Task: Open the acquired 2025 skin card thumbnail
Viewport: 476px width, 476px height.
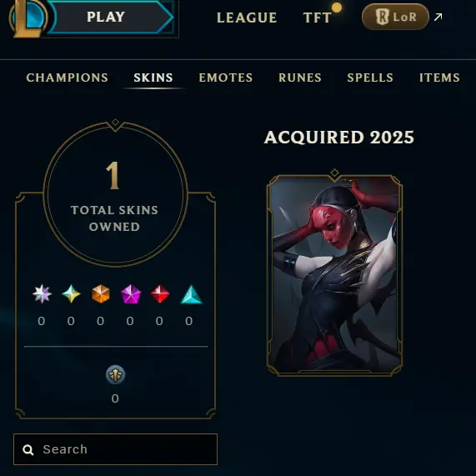Action: [x=334, y=273]
